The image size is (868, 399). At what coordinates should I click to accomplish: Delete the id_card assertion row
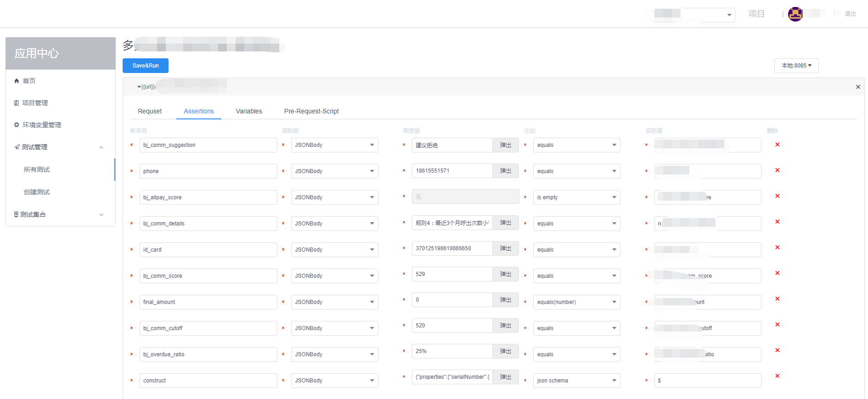tap(778, 247)
